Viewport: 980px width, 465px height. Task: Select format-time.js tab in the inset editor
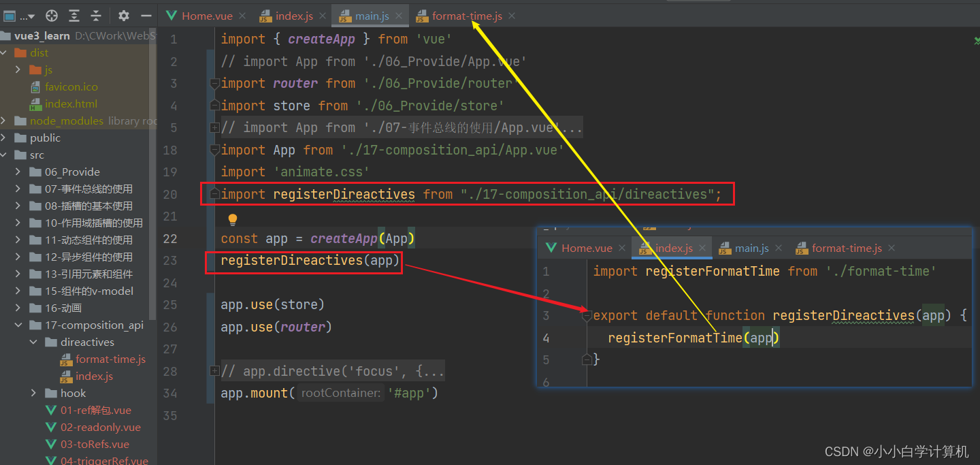(846, 248)
